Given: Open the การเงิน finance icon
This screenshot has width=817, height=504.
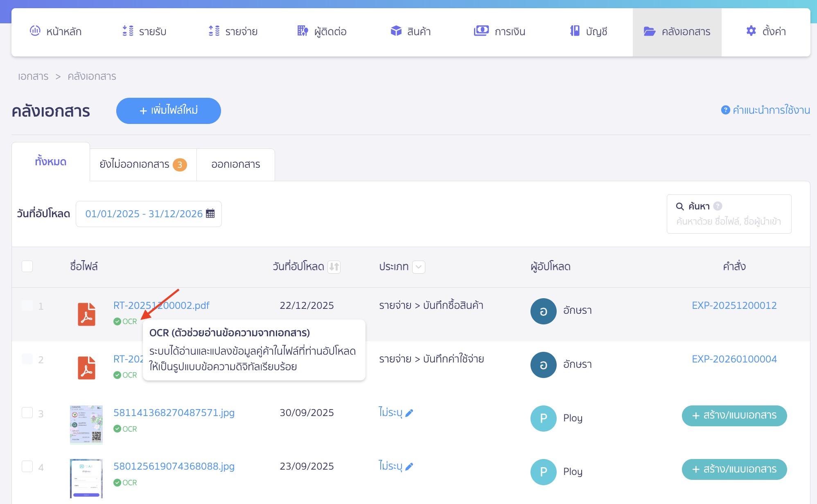Looking at the screenshot, I should click(x=481, y=30).
